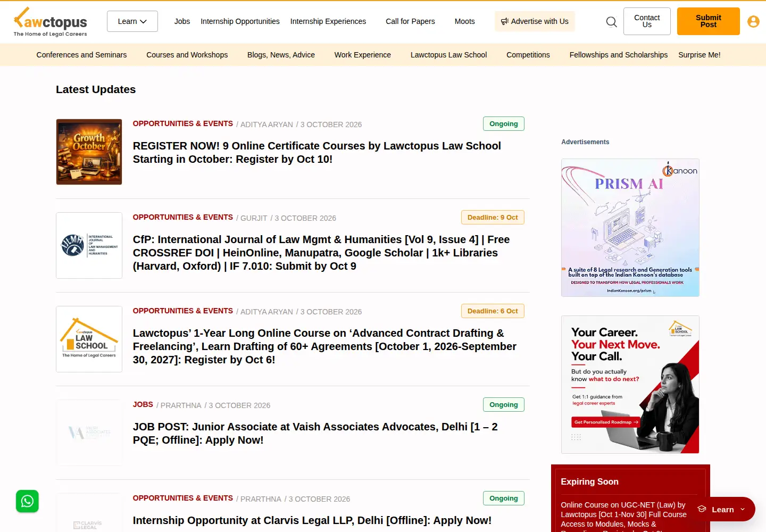Image resolution: width=766 pixels, height=532 pixels.
Task: Click GURJIT author name
Action: pos(254,218)
